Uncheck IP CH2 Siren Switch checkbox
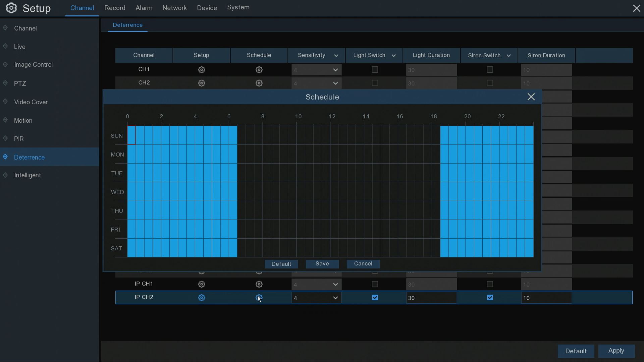The width and height of the screenshot is (644, 362). coord(490,298)
